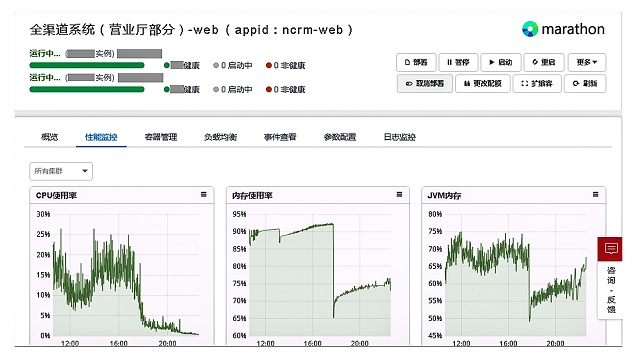
Task: Open the 日志监控 log monitoring tab
Action: (x=400, y=137)
